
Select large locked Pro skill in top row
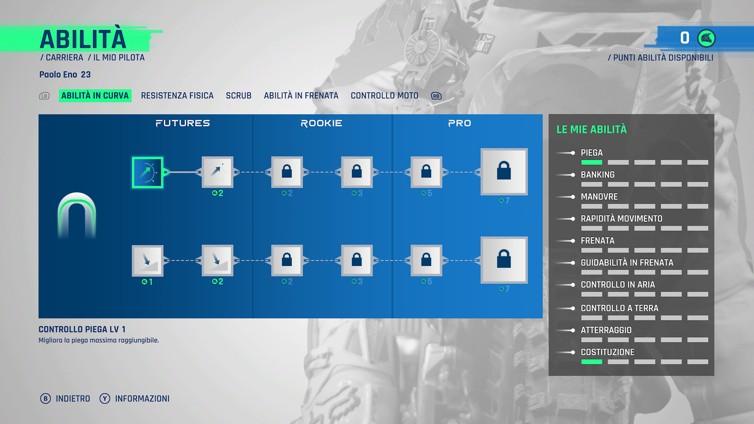tap(504, 172)
